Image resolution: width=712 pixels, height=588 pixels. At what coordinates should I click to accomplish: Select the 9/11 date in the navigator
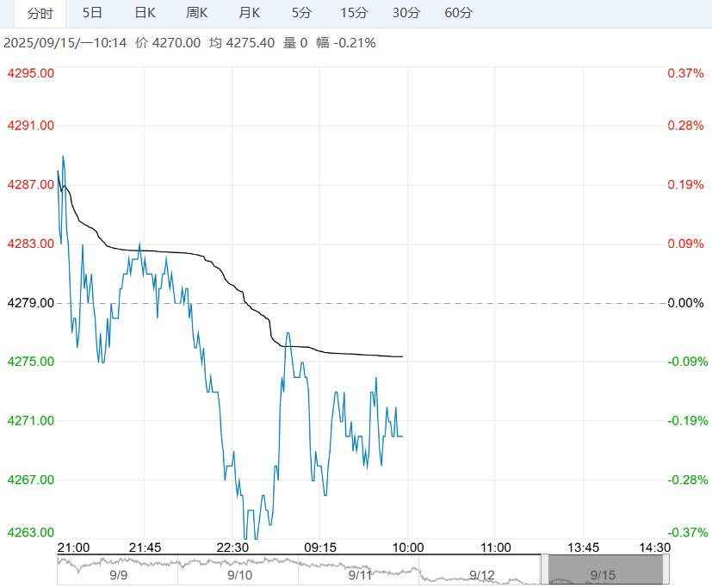click(360, 575)
